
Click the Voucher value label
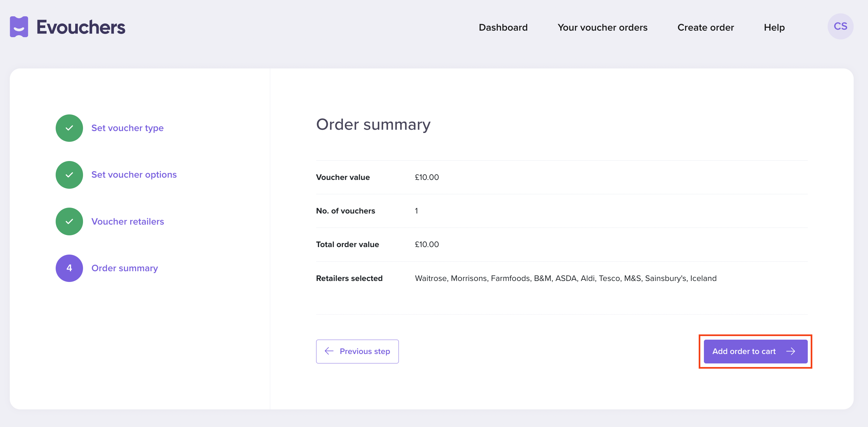coord(343,177)
